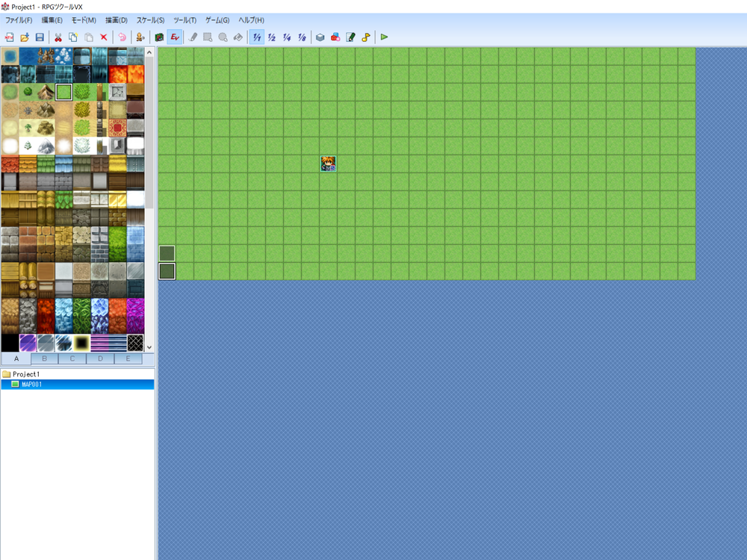Screen dimensions: 747x560
Task: Open the スケール(S) menu
Action: tap(151, 20)
